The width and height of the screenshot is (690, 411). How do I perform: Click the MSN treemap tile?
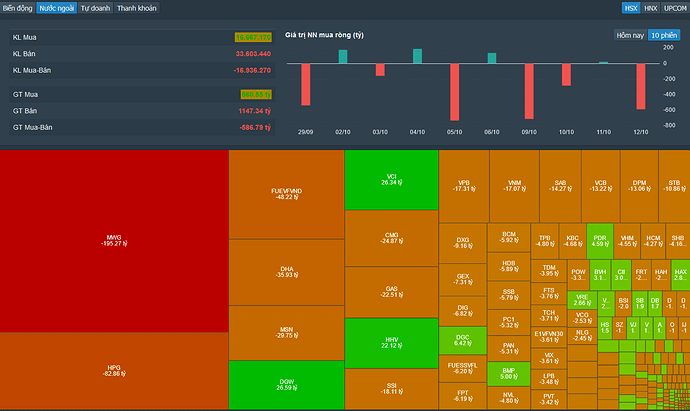tap(286, 333)
